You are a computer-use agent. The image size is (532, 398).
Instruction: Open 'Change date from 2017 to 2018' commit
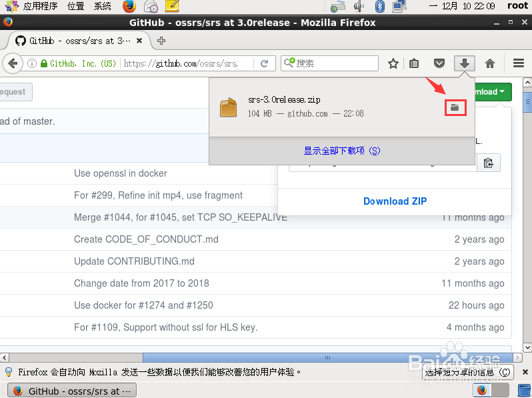click(x=141, y=283)
